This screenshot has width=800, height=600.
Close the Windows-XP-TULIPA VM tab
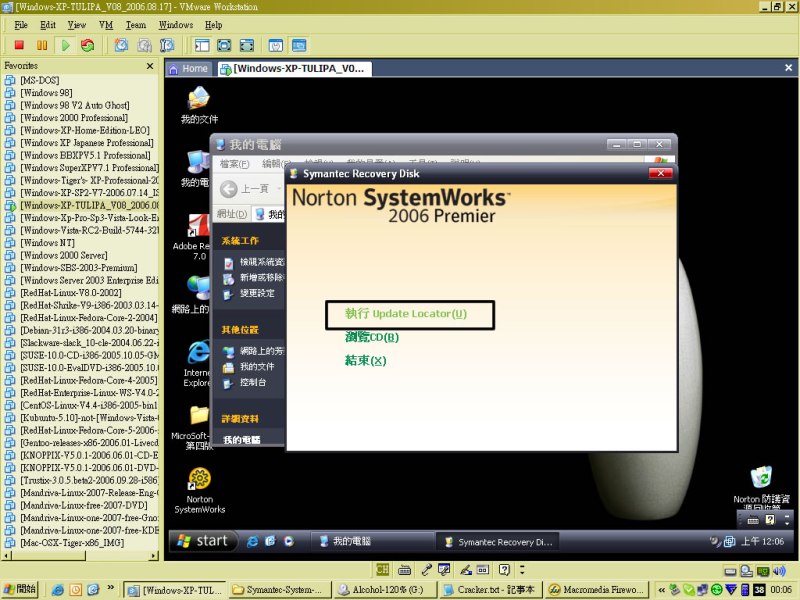coord(788,68)
